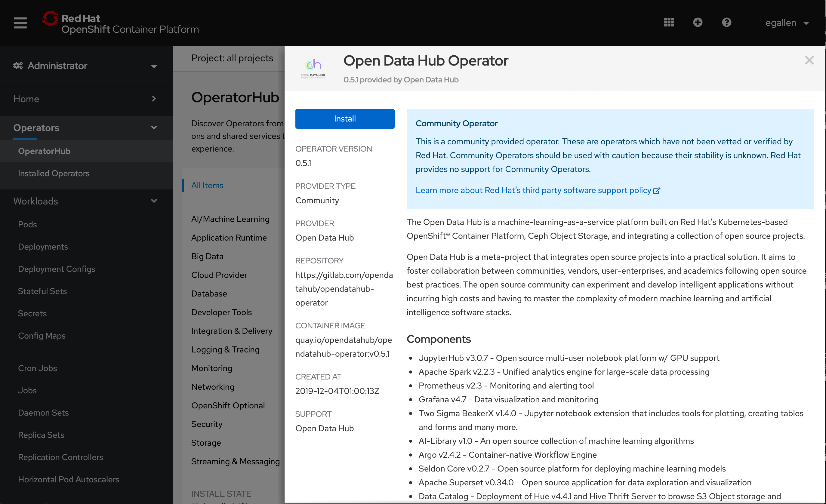Click the hamburger menu icon top left
The width and height of the screenshot is (826, 504).
click(x=20, y=23)
